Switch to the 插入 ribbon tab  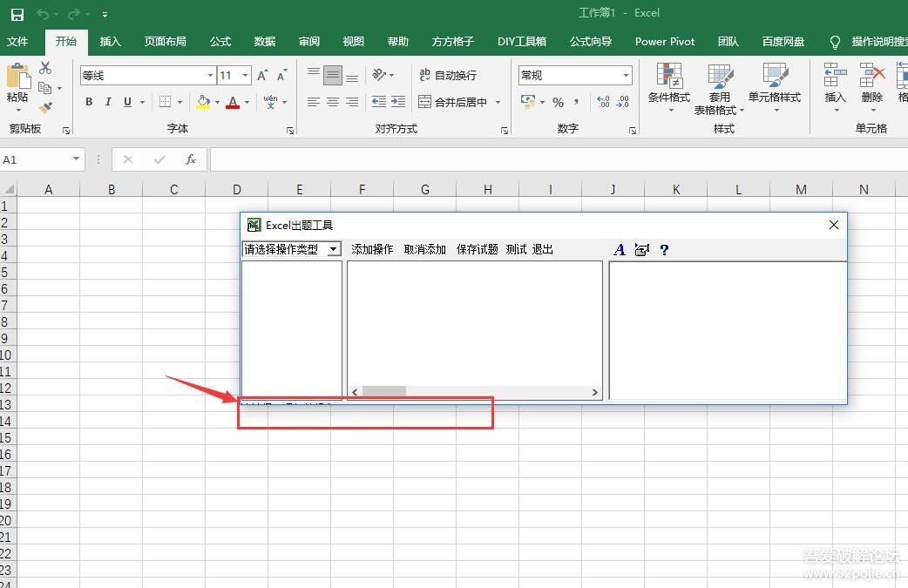[110, 42]
